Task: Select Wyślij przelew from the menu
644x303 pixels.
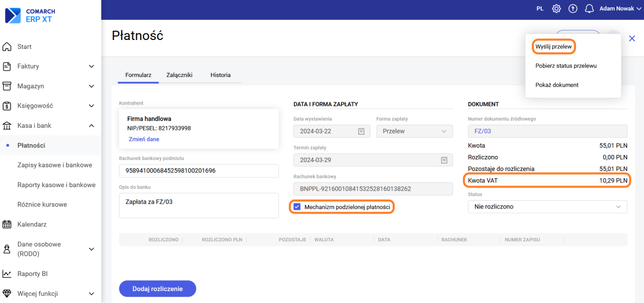Action: tap(553, 47)
